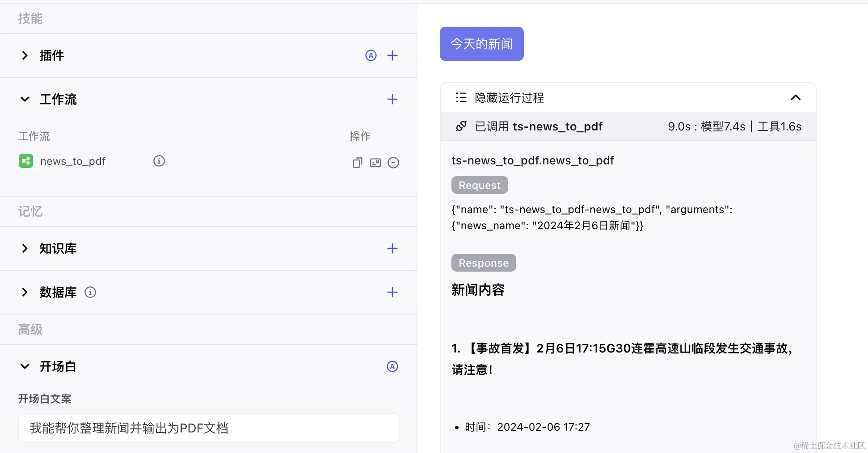Add a database with the 数据库 plus icon
This screenshot has height=453, width=868.
click(392, 292)
